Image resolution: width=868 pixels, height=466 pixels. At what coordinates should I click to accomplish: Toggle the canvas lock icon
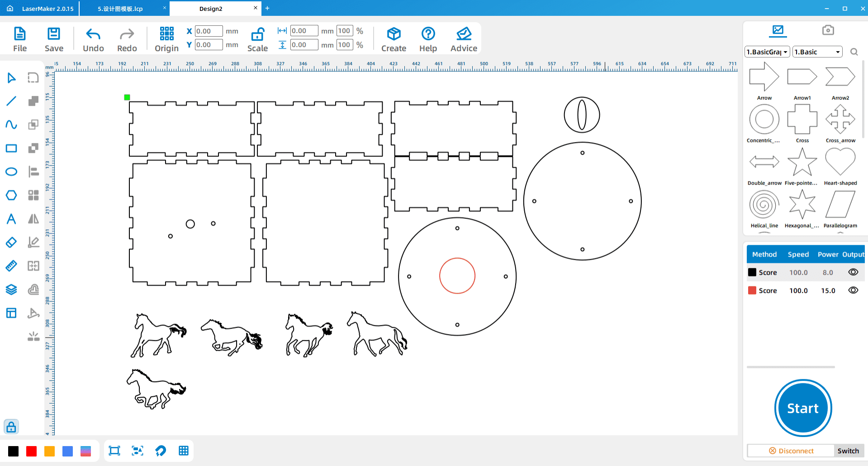click(11, 427)
